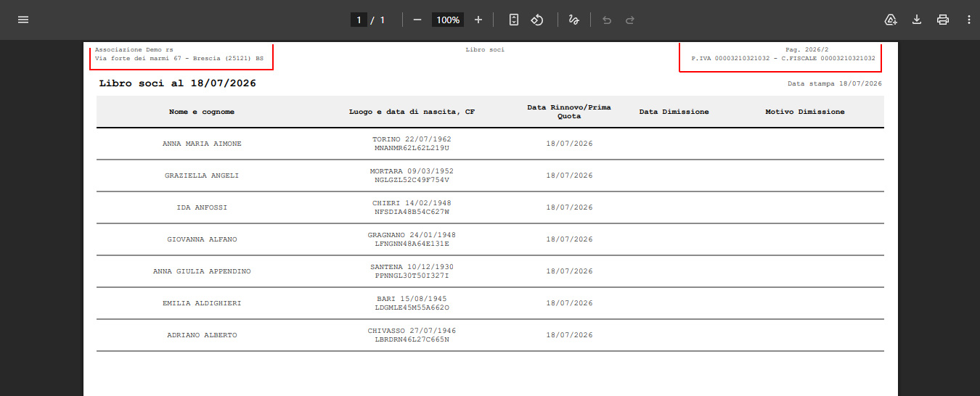Screen dimensions: 980x396
Task: Click the Nome e cognome column header
Action: point(202,112)
